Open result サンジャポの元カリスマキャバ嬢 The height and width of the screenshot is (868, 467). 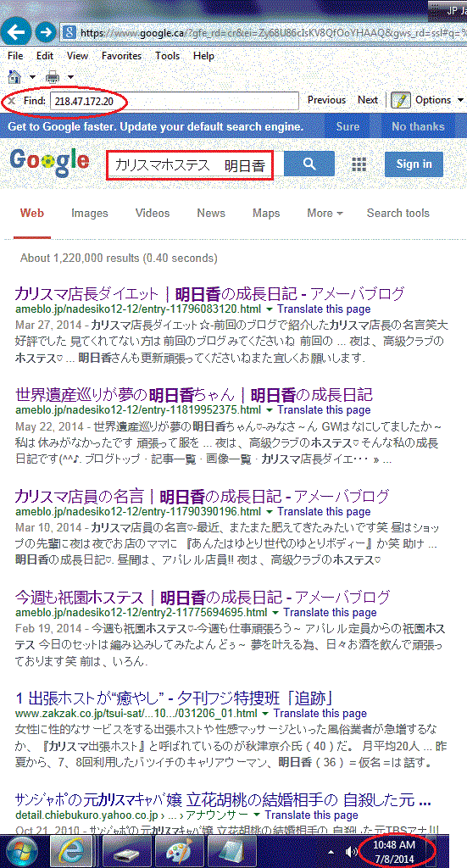tap(222, 800)
